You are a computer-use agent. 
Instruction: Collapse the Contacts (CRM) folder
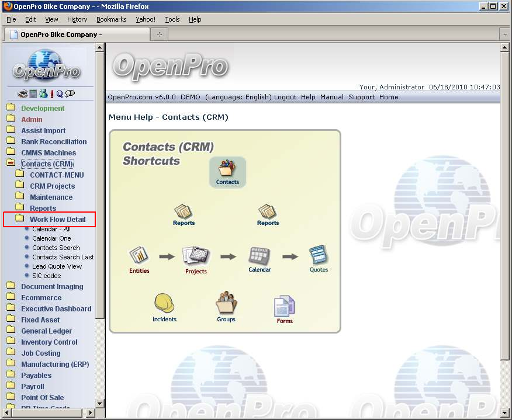(x=11, y=164)
